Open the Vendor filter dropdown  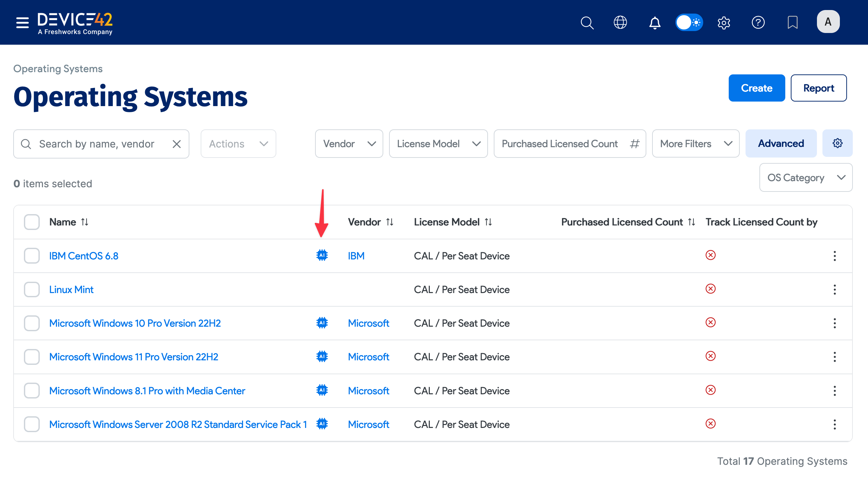[x=349, y=144]
